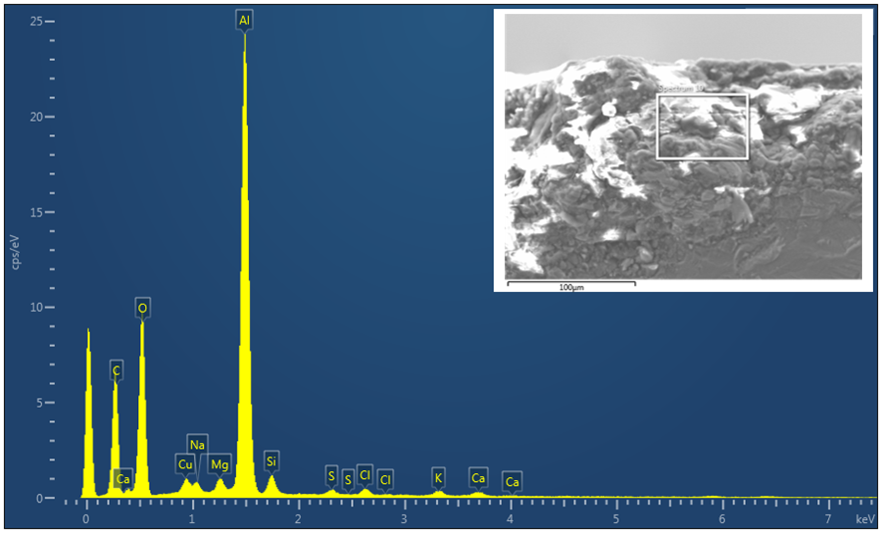Select the 100µm scale bar
Image resolution: width=882 pixels, height=533 pixels.
pos(572,284)
